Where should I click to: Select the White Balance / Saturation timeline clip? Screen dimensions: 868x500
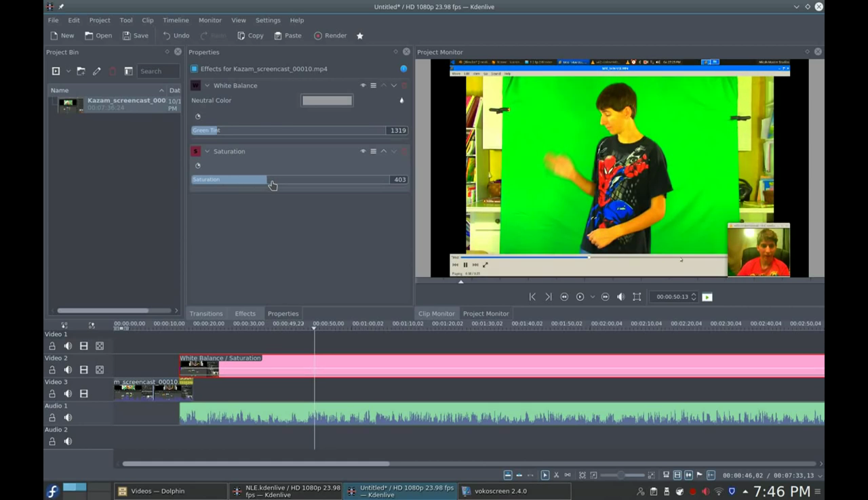pyautogui.click(x=502, y=366)
